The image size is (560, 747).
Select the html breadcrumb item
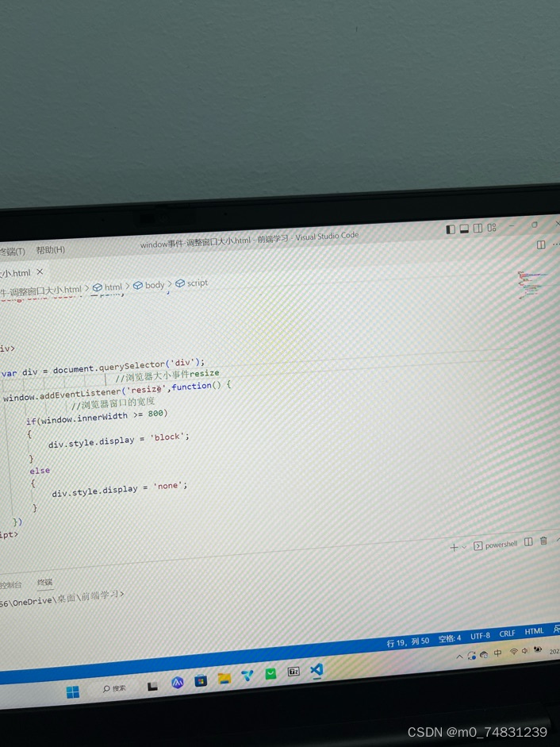(x=108, y=287)
